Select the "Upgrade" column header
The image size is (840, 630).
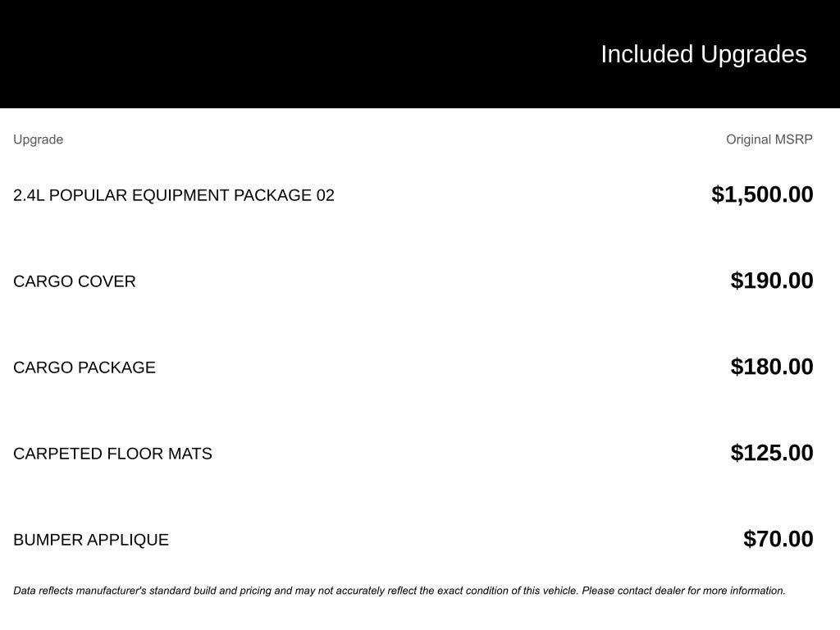[38, 139]
